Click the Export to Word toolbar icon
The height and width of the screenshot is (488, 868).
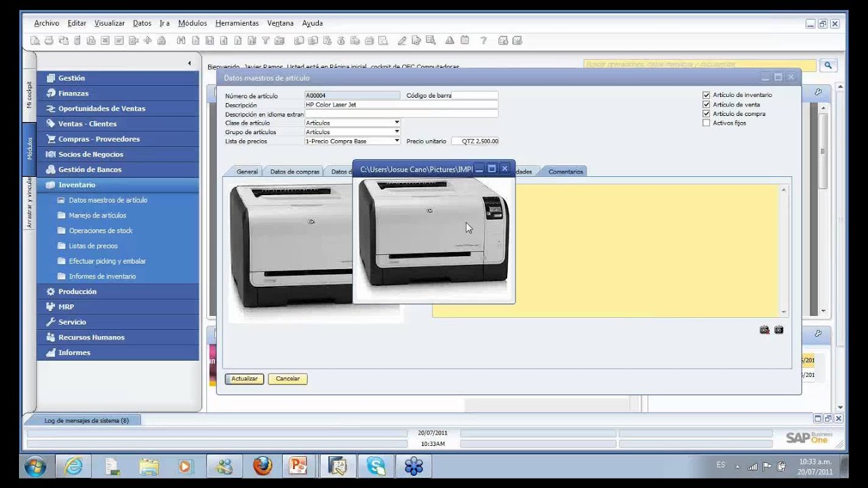tap(119, 41)
